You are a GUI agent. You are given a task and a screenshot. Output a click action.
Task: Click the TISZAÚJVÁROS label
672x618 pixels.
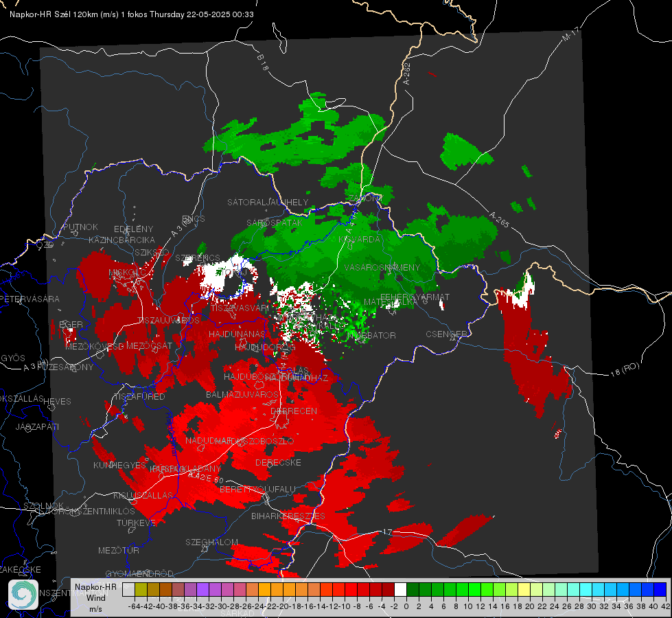point(168,321)
